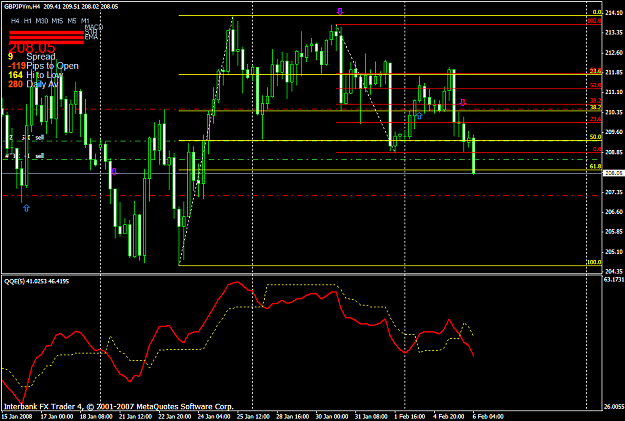Click the 1 Feb 16:00 time label
The height and width of the screenshot is (421, 625).
[410, 416]
